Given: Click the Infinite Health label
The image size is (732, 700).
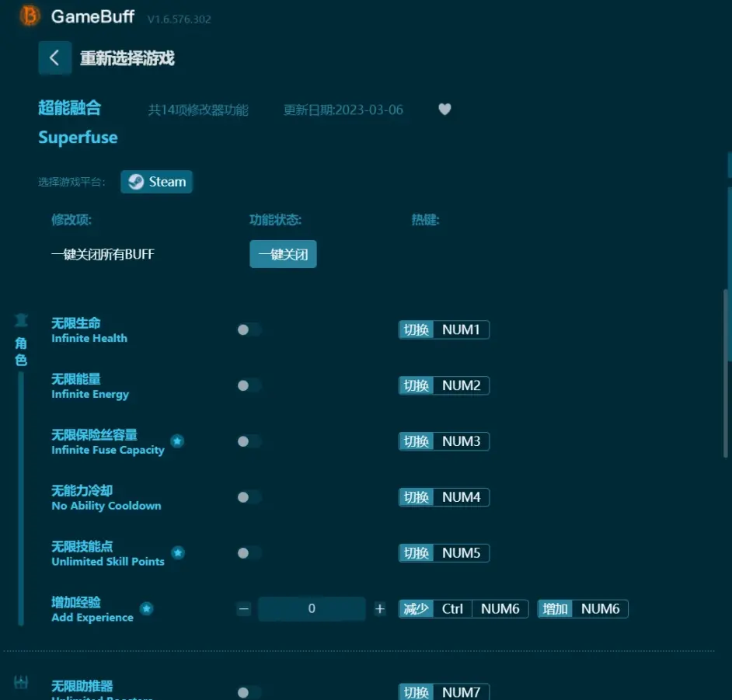Looking at the screenshot, I should pos(89,338).
